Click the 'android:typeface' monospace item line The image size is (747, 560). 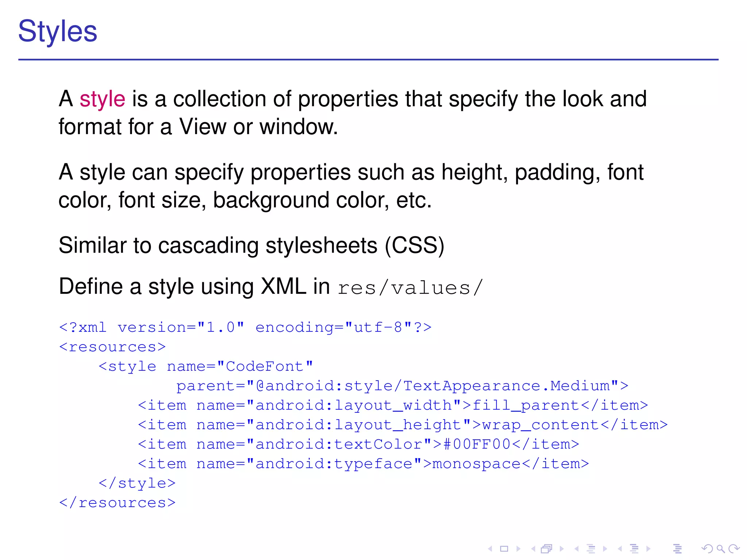pos(363,464)
